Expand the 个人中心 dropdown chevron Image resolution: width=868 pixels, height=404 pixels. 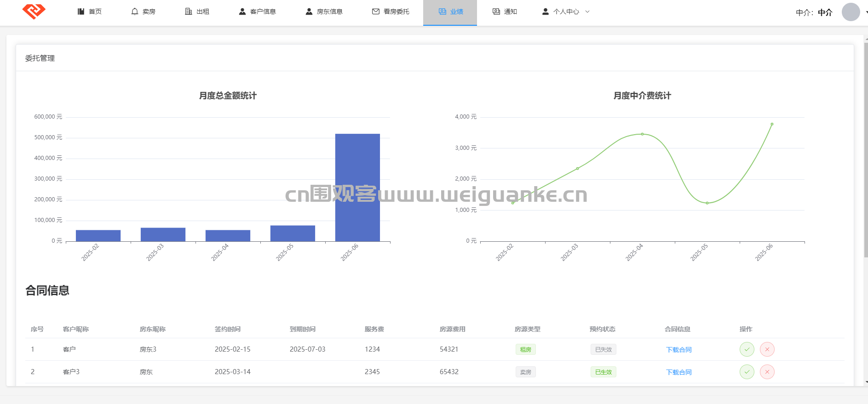point(587,11)
